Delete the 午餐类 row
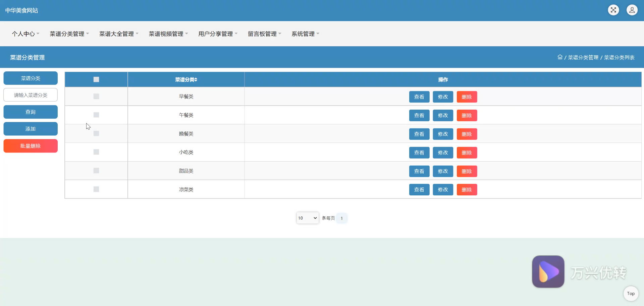The image size is (644, 306). pos(467,115)
